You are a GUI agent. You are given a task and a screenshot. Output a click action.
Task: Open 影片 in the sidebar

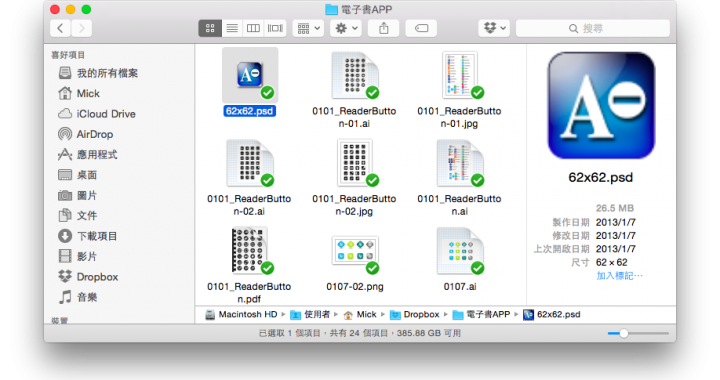click(78, 257)
